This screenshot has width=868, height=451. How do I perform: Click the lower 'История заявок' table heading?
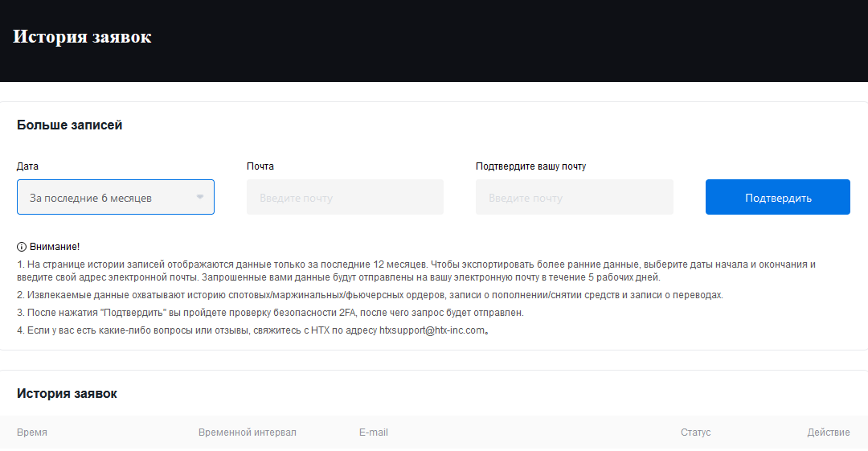[x=67, y=394]
